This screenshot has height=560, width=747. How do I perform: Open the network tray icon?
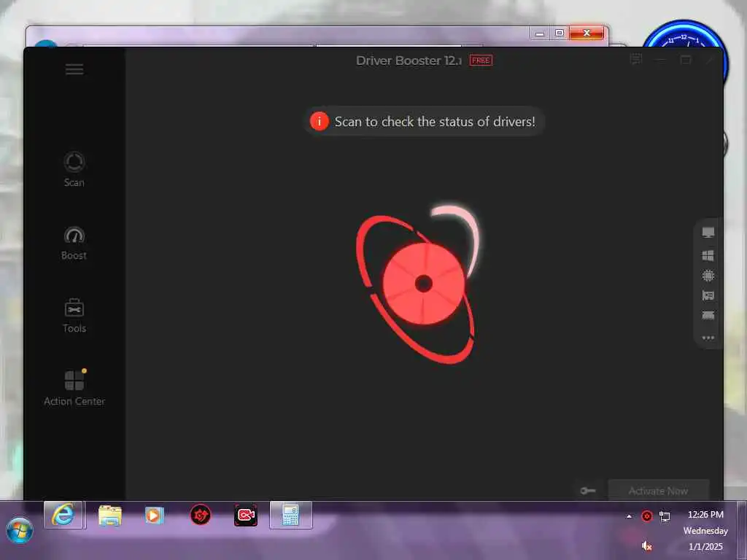[x=664, y=516]
